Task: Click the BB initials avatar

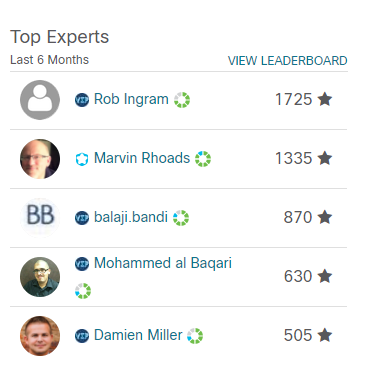Action: tap(40, 215)
